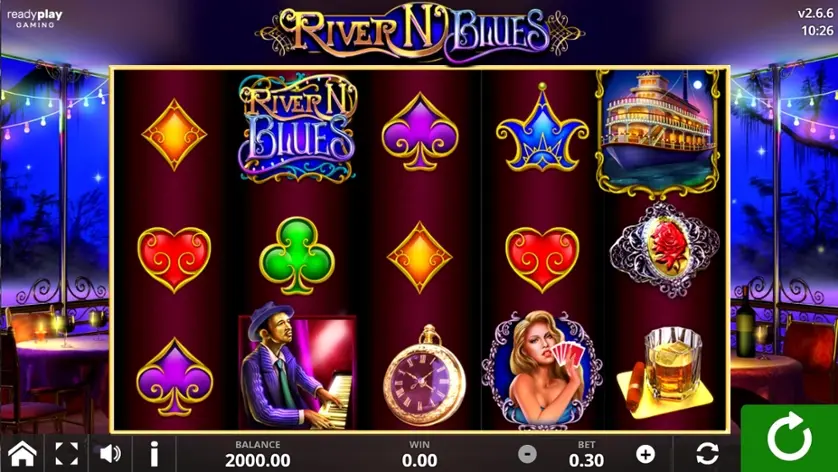The width and height of the screenshot is (838, 472).
Task: Click the blue crown star symbol
Action: pyautogui.click(x=542, y=127)
